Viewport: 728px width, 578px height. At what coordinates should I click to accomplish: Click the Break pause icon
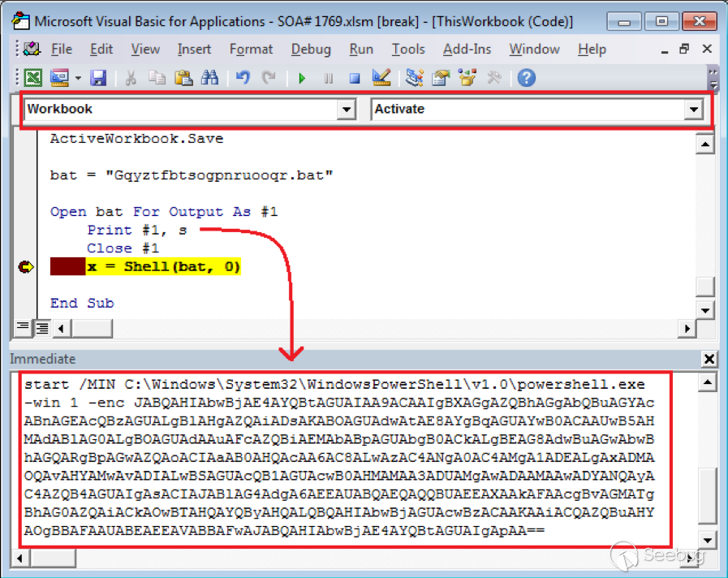pos(328,78)
